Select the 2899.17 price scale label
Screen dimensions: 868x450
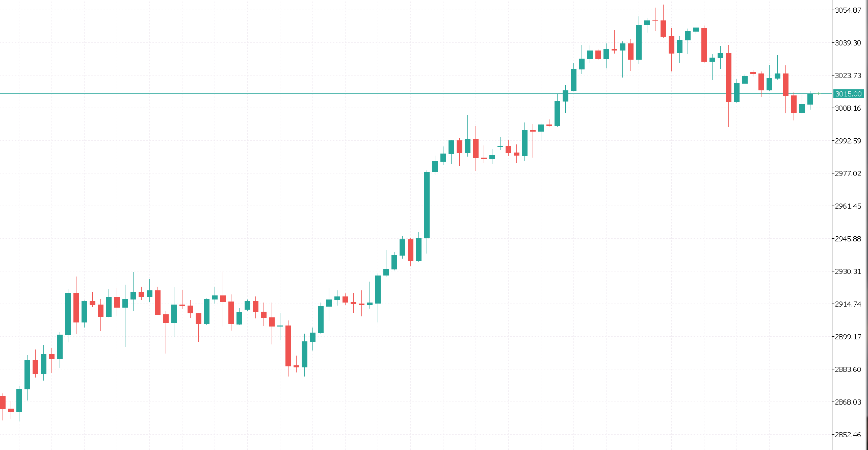pos(848,337)
